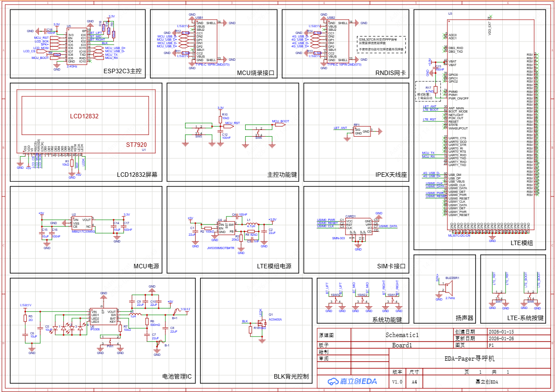The image size is (555, 392).
Task: Select the ESP32C3 U5 chip symbol
Action: click(x=77, y=46)
